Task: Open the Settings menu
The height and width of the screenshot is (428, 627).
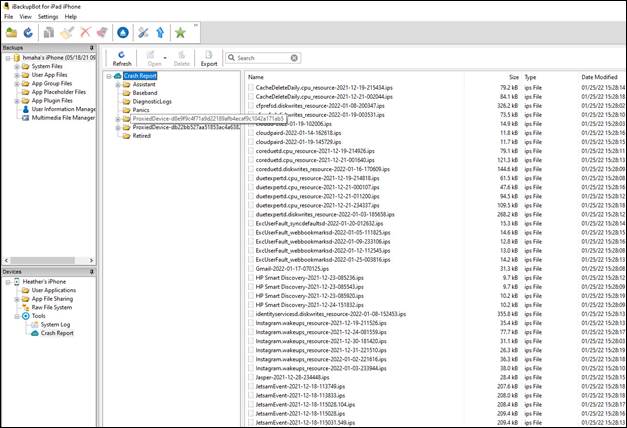Action: click(47, 17)
